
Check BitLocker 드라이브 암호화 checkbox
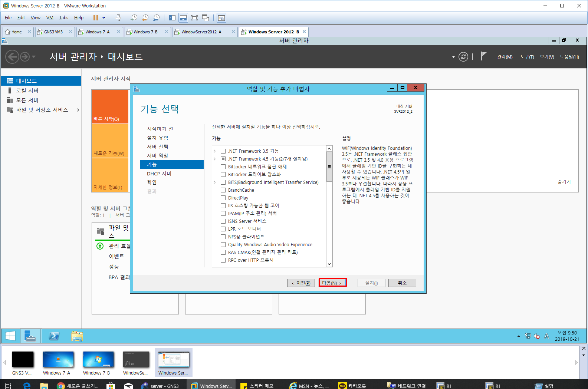pos(223,174)
